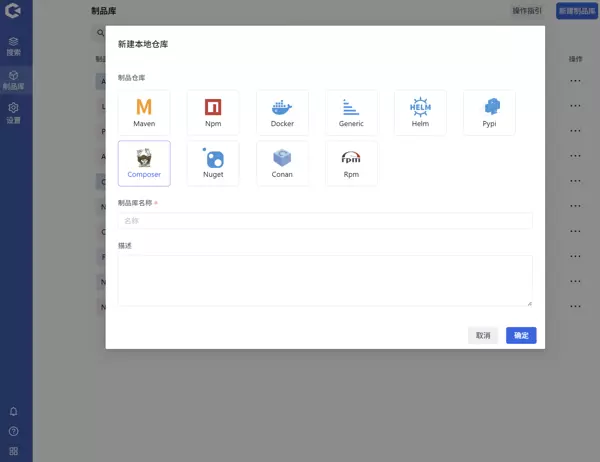This screenshot has width=600, height=462.
Task: Pick the Conan repository type
Action: pyautogui.click(x=282, y=163)
